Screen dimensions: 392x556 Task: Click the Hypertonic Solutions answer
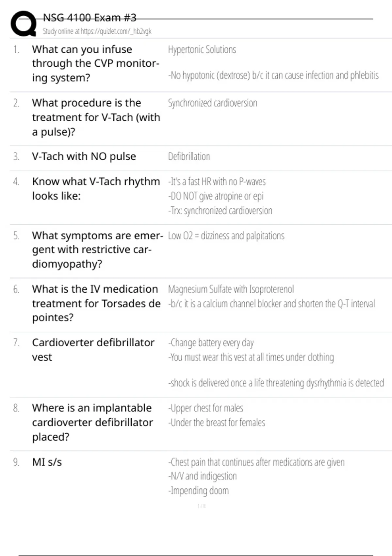(202, 50)
